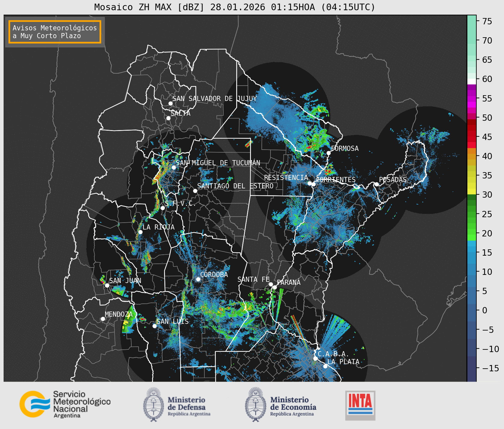Click the Córdoba city dot
The width and height of the screenshot is (504, 429).
pyautogui.click(x=198, y=279)
